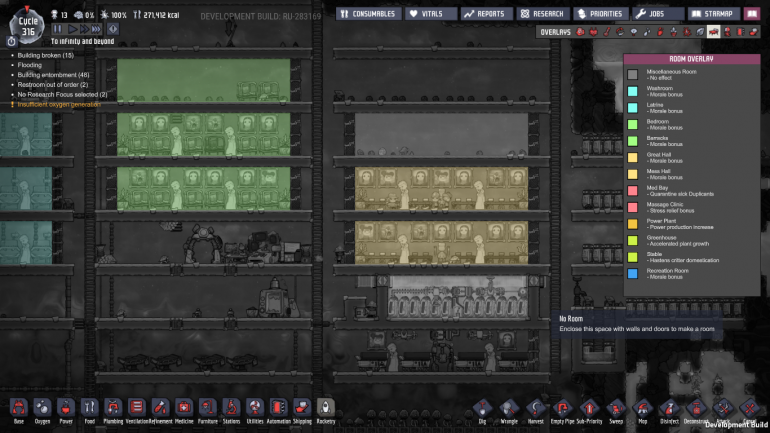This screenshot has height=433, width=770.
Task: Open the Refinement build category
Action: coord(160,408)
